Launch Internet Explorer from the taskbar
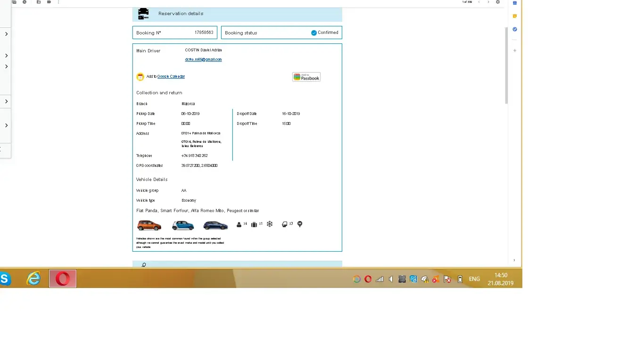 (33, 279)
